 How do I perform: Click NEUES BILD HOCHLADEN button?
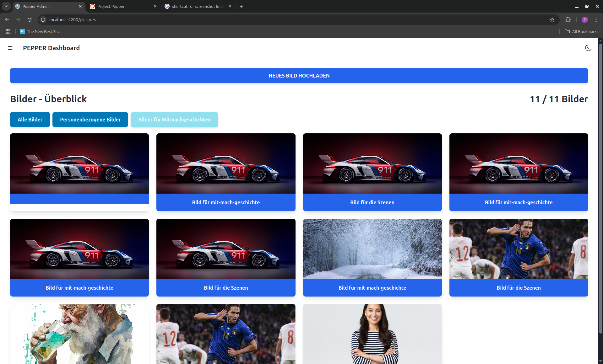click(299, 76)
